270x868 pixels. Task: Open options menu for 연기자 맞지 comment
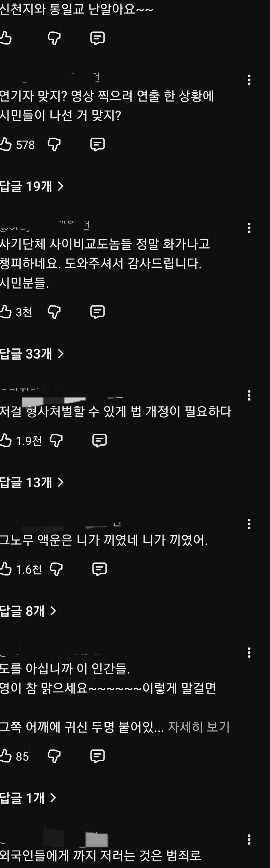pyautogui.click(x=249, y=80)
